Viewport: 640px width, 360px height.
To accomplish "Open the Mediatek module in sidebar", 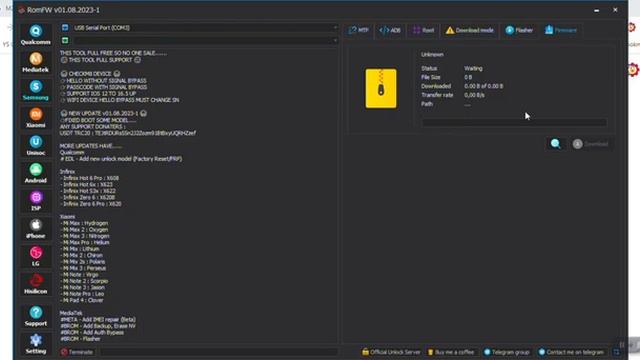I will click(36, 62).
